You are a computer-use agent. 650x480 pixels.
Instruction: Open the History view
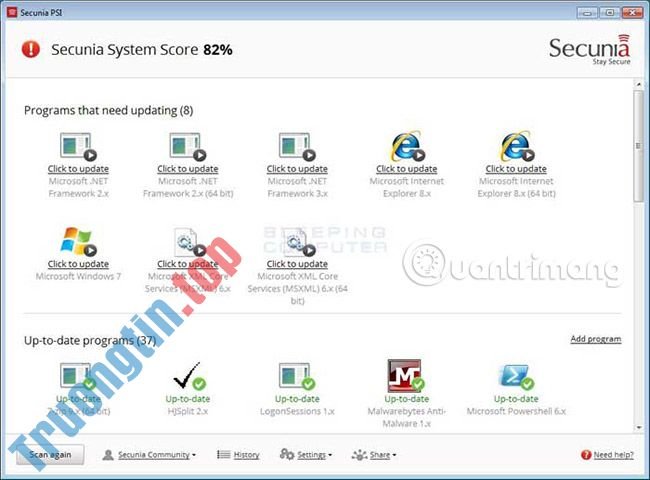[x=246, y=455]
